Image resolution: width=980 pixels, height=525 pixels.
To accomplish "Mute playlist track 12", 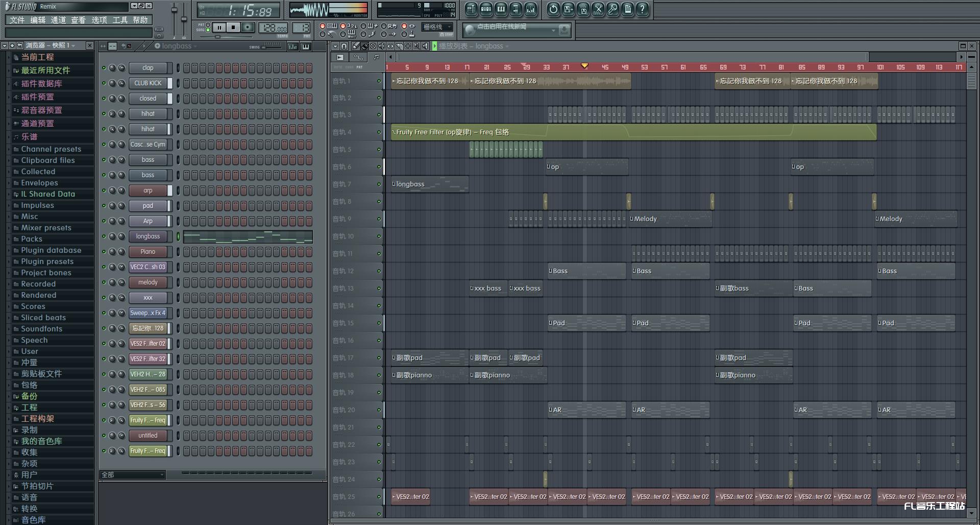I will 379,271.
